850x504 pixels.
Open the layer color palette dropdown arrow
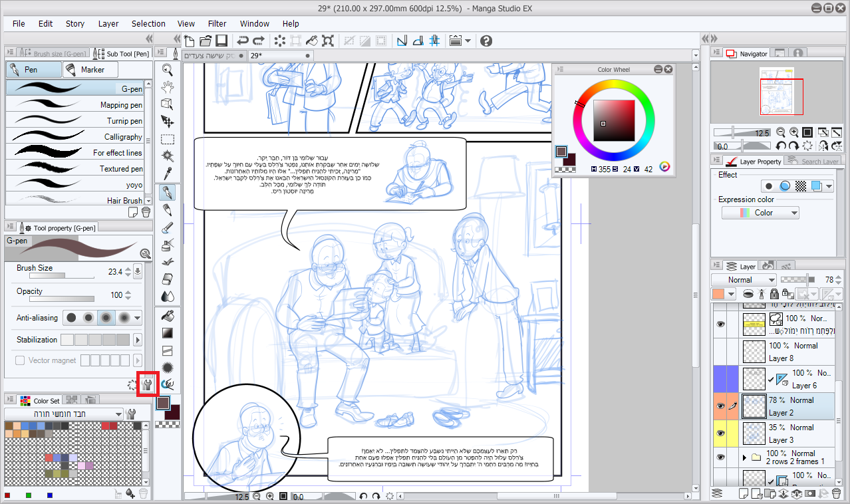coord(732,294)
